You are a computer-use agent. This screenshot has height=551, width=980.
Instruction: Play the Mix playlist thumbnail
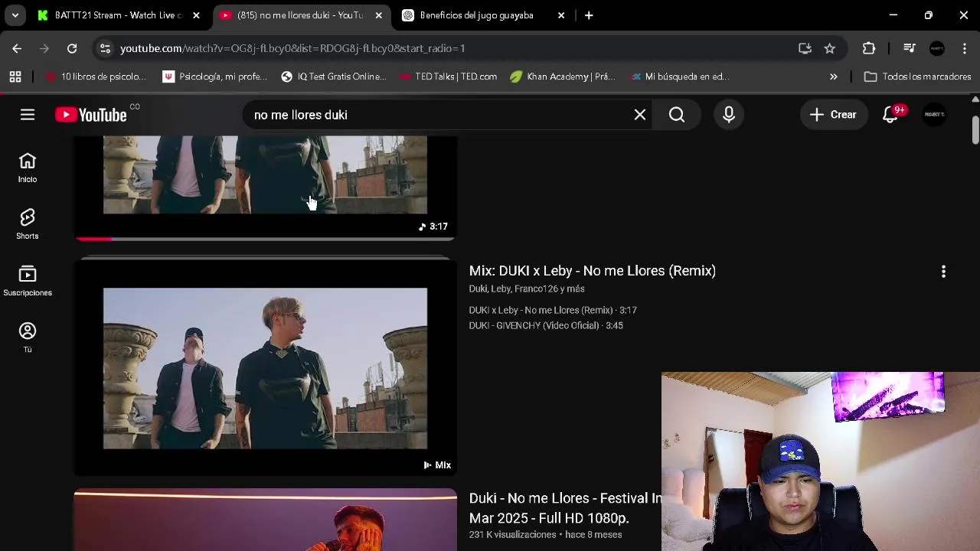265,368
